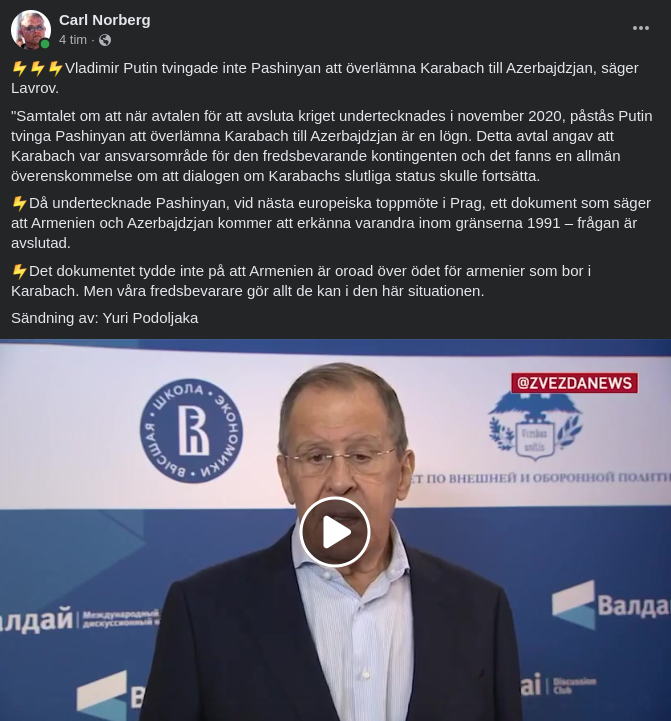Click the Discussion Club logo at the bottom right
The height and width of the screenshot is (721, 671).
click(x=559, y=685)
